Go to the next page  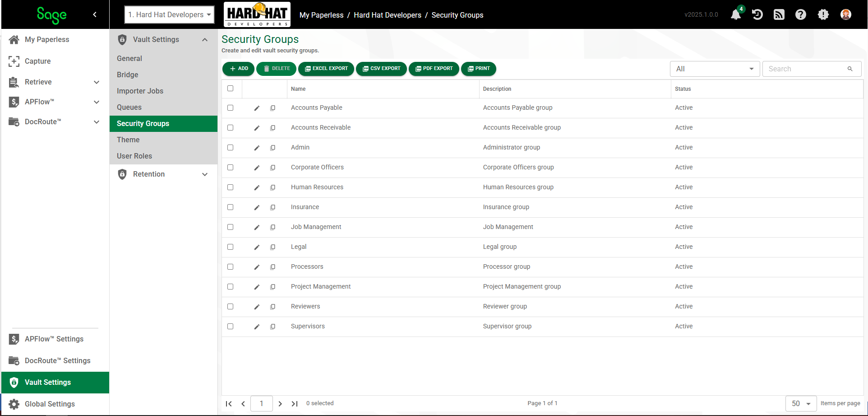[280, 403]
